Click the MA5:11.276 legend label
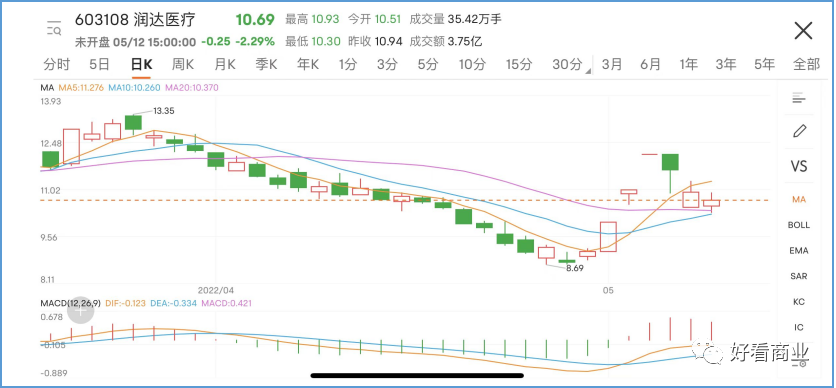Image resolution: width=836 pixels, height=388 pixels. point(82,87)
